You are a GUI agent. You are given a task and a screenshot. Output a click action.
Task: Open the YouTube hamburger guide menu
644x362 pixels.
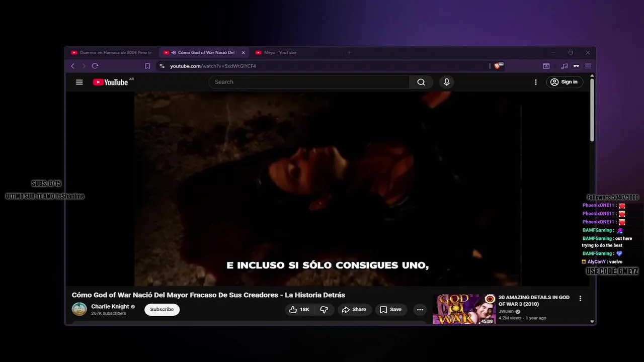coord(79,82)
